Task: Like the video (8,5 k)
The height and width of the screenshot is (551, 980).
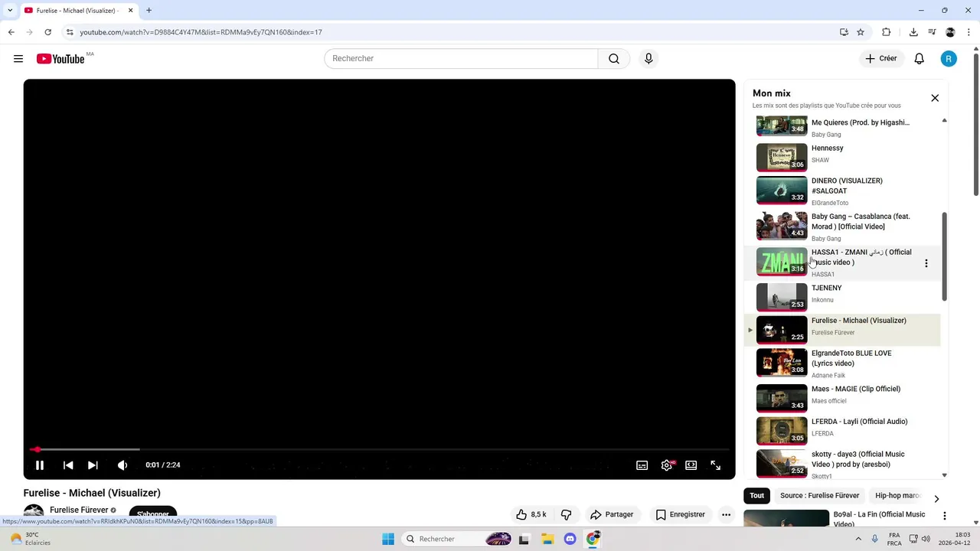Action: (x=531, y=514)
